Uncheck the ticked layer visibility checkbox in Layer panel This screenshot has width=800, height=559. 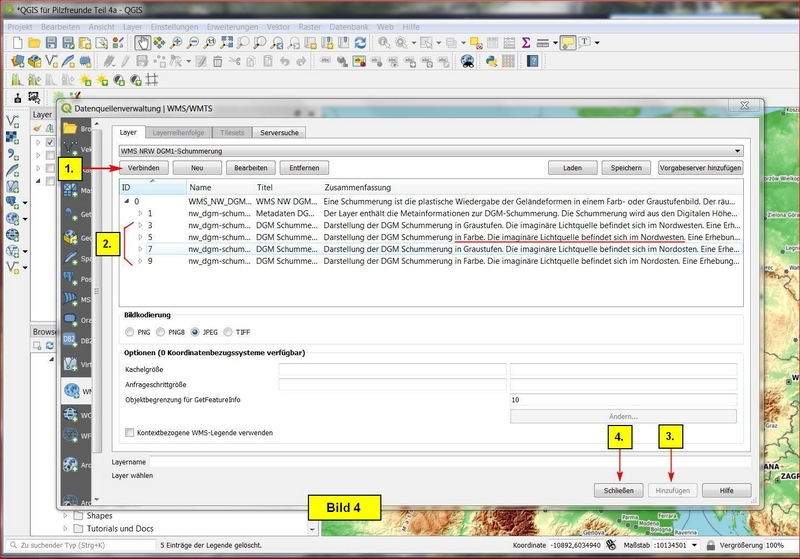(x=50, y=142)
